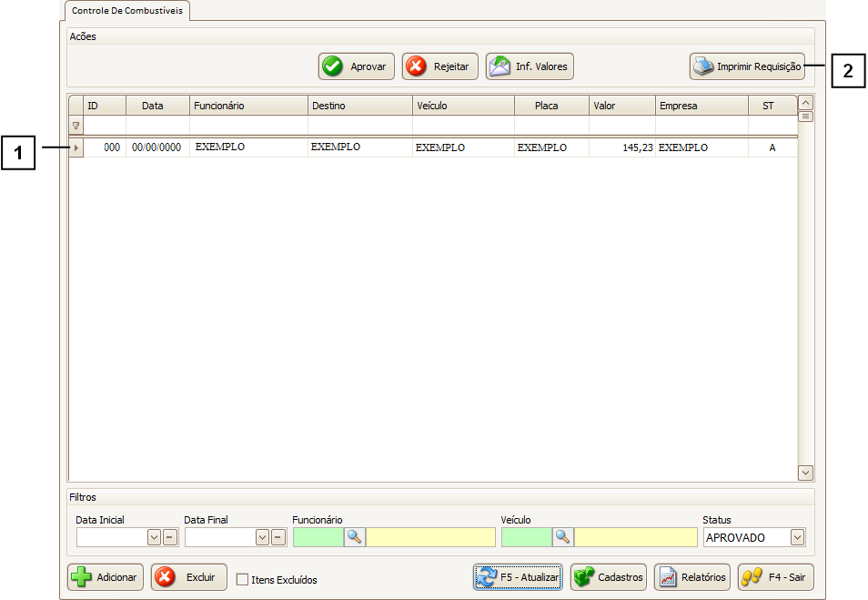Expand the Data Inicial date dropdown
Viewport: 868px width, 600px height.
[154, 537]
